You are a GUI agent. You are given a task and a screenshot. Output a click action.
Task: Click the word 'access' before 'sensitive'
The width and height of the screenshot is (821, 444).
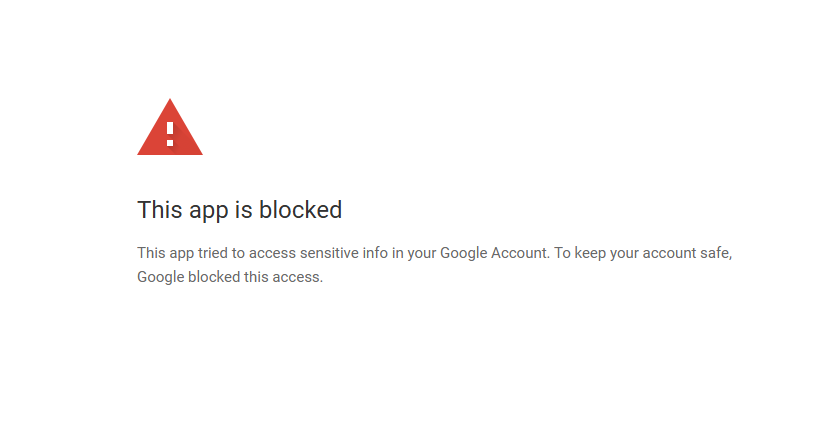coord(272,253)
